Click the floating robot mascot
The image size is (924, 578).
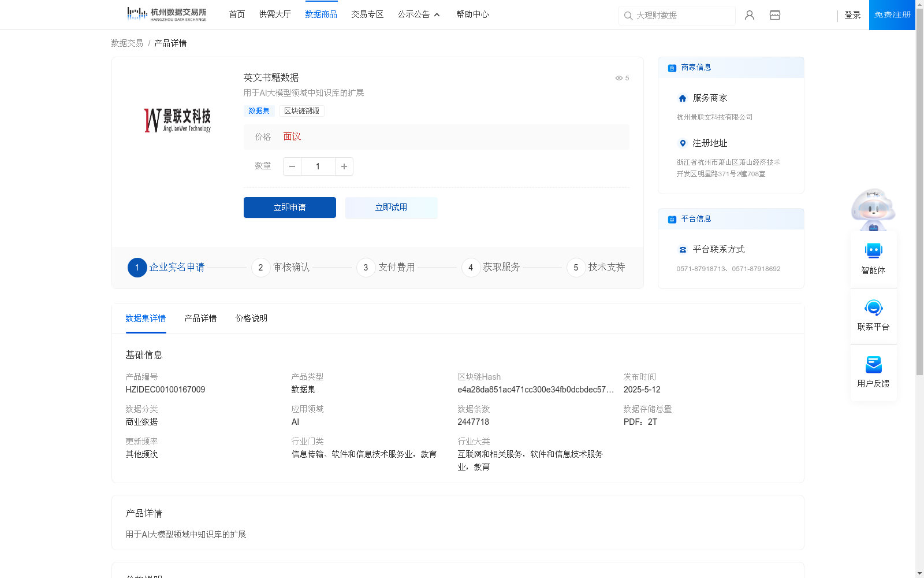tap(873, 209)
